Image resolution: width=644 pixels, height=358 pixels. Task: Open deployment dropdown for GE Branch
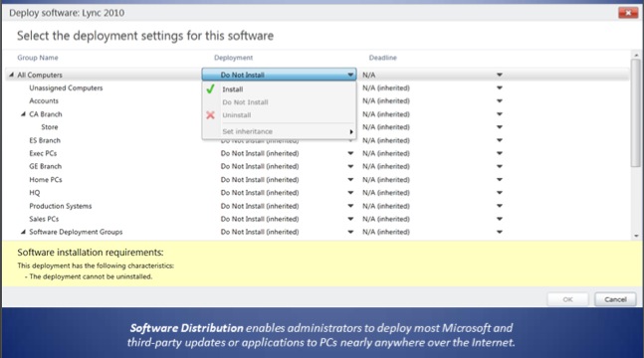tap(350, 166)
